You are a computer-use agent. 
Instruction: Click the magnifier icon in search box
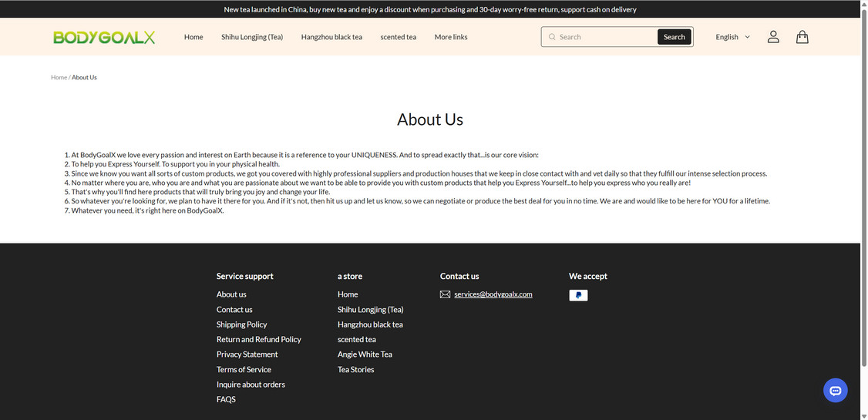click(x=552, y=37)
